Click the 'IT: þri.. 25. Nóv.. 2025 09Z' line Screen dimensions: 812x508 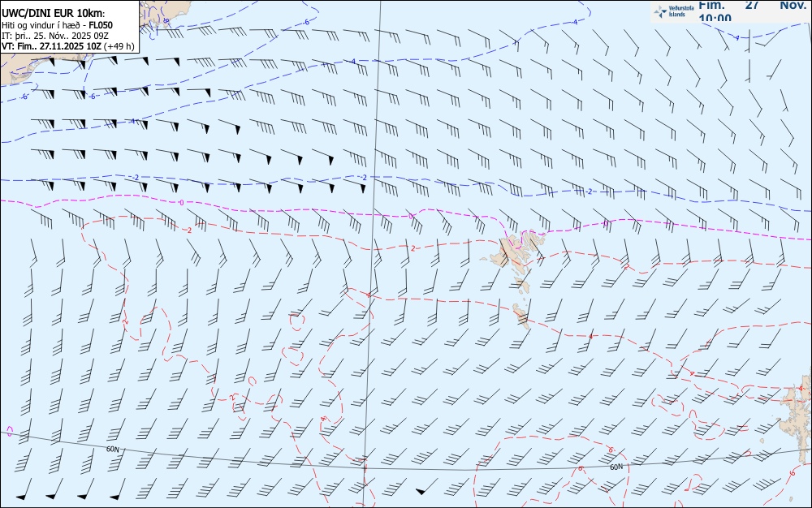[x=55, y=36]
